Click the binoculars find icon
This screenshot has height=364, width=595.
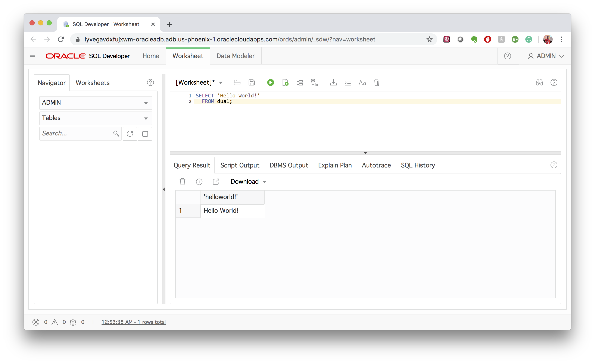pos(539,82)
